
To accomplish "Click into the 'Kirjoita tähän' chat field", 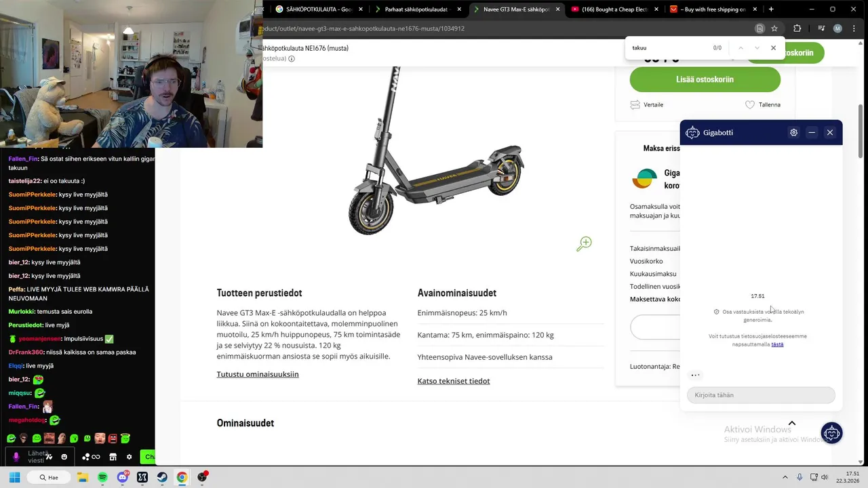I will pos(761,395).
